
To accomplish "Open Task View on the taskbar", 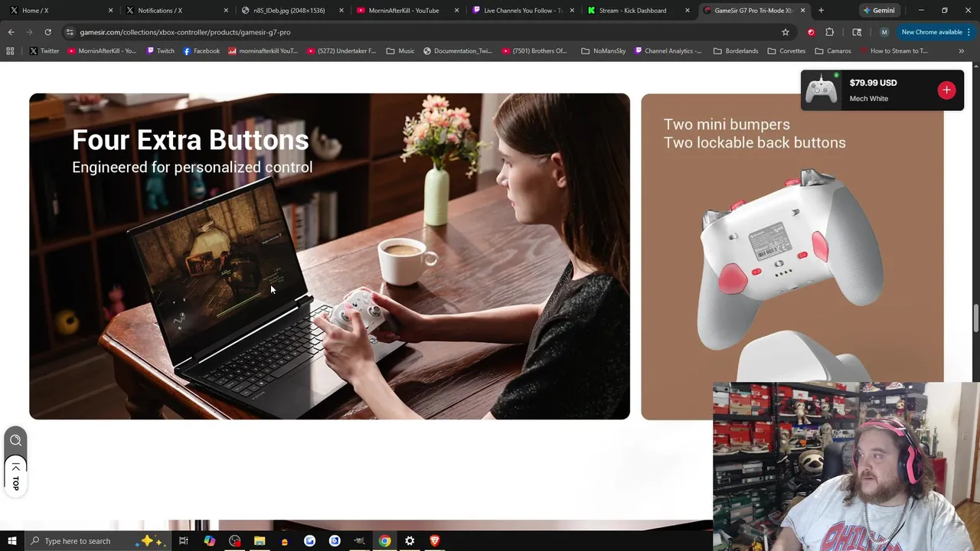I will tap(184, 541).
